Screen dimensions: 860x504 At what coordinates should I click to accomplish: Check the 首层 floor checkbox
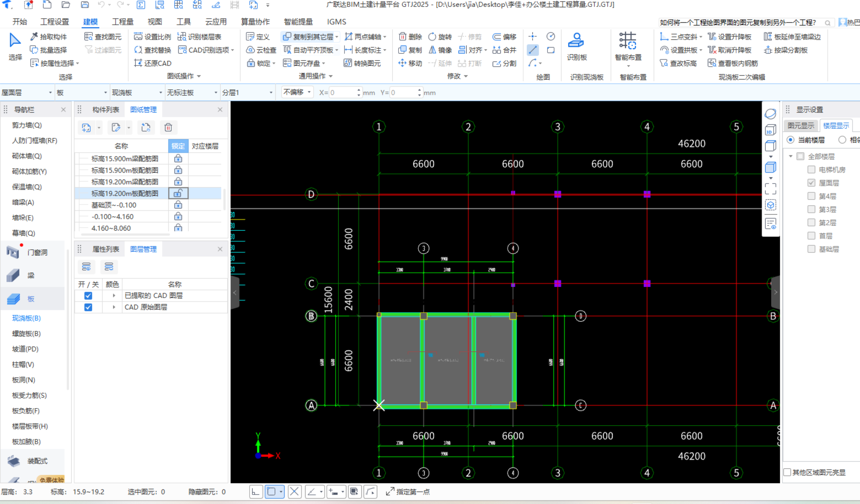811,236
